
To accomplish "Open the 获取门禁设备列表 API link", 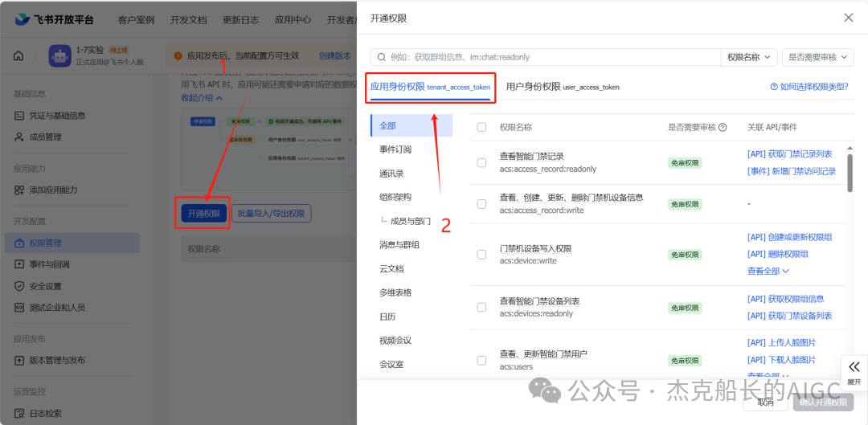I will (789, 316).
